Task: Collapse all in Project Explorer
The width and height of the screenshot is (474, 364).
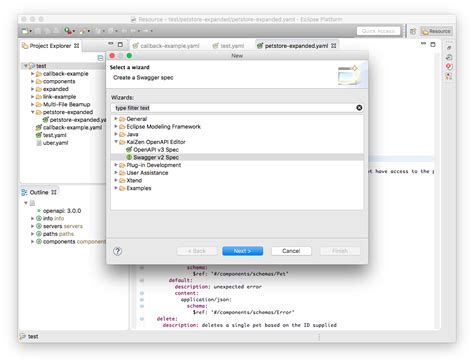Action: tap(100, 58)
